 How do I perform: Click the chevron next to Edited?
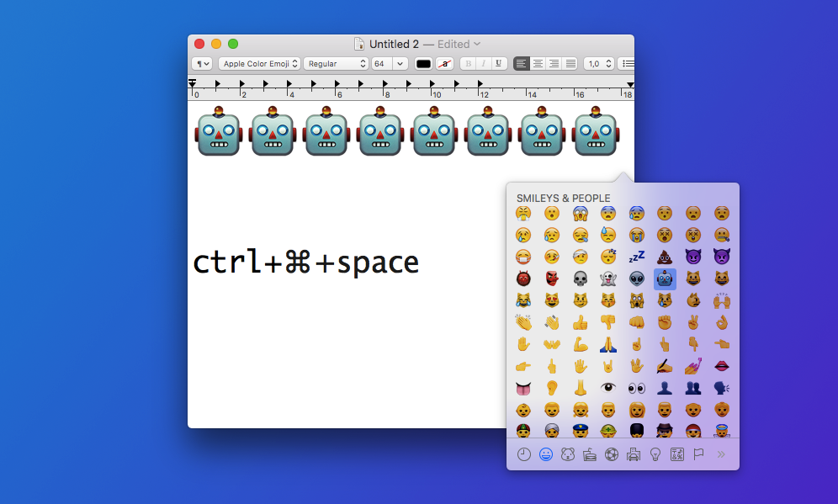click(477, 44)
